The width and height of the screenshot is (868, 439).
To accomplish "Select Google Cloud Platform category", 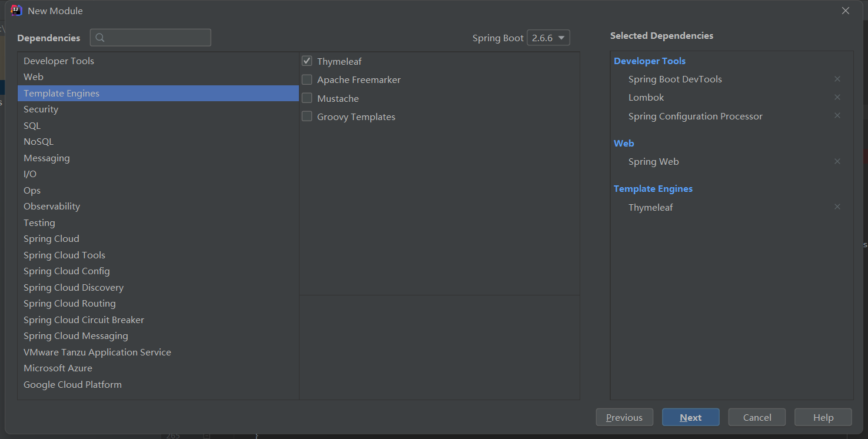I will 158,384.
